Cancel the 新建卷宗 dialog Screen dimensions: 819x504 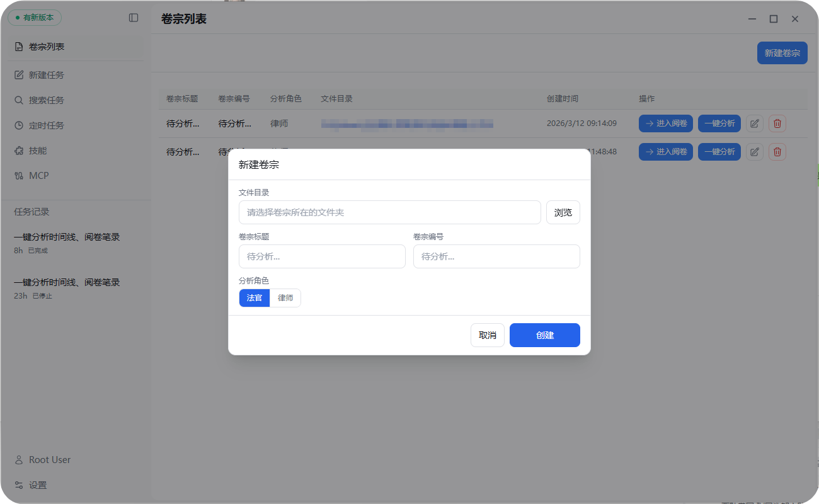[x=487, y=335]
